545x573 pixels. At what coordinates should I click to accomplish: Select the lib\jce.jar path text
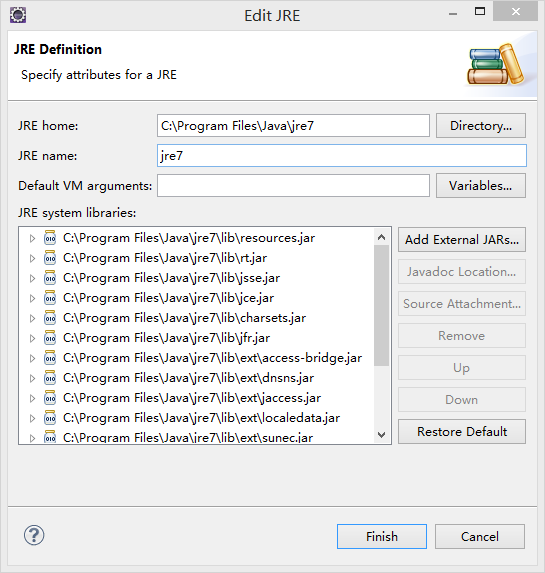tap(169, 298)
